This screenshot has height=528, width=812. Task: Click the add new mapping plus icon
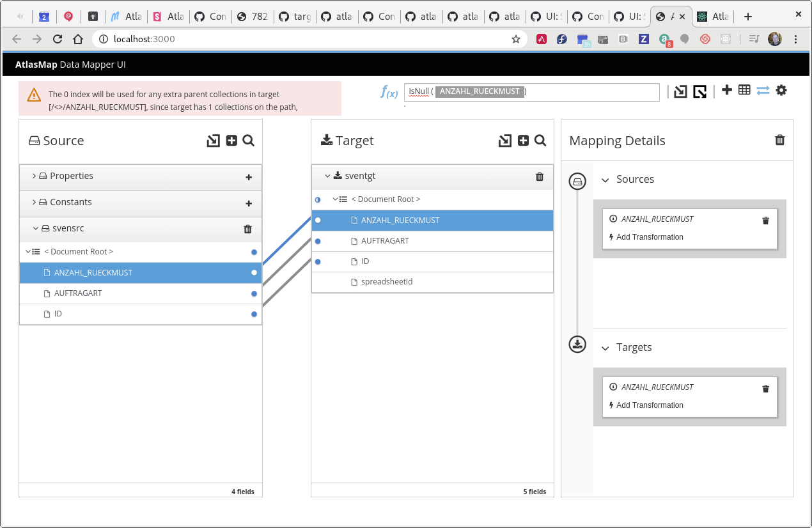(726, 90)
